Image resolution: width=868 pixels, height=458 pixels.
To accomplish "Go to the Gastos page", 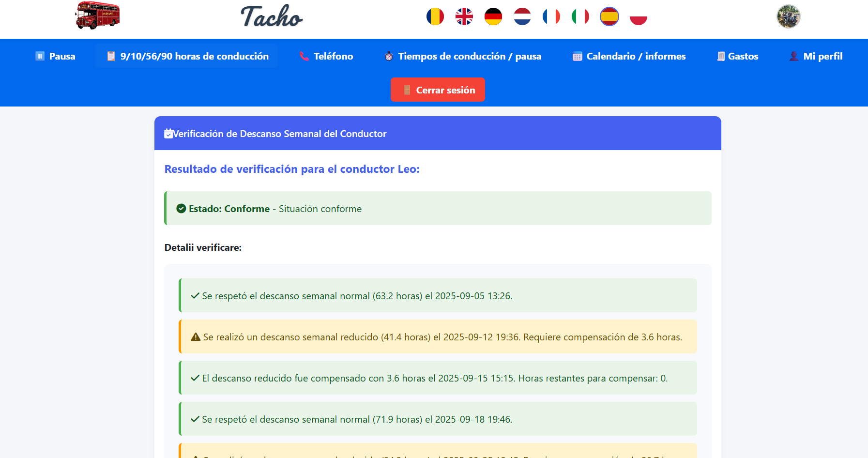I will [x=737, y=56].
